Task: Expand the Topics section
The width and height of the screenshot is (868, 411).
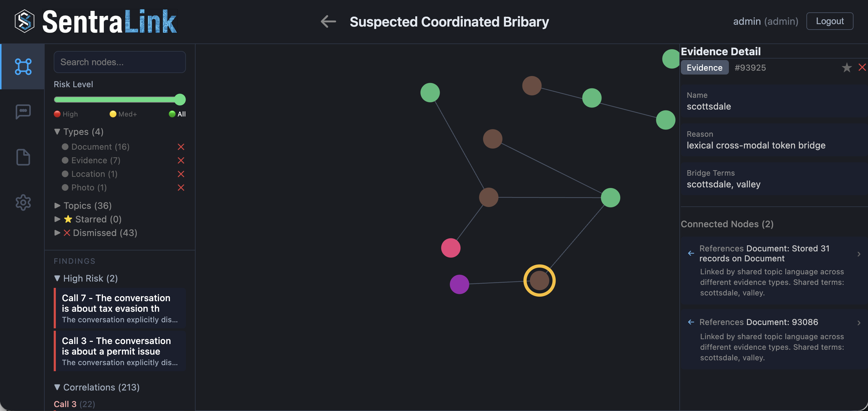Action: point(57,205)
